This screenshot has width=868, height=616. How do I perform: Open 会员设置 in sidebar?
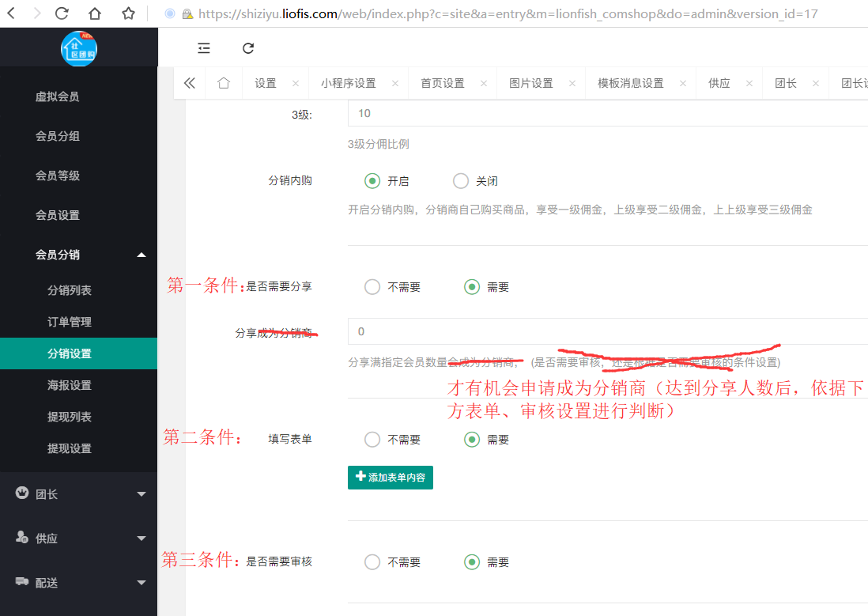[58, 216]
